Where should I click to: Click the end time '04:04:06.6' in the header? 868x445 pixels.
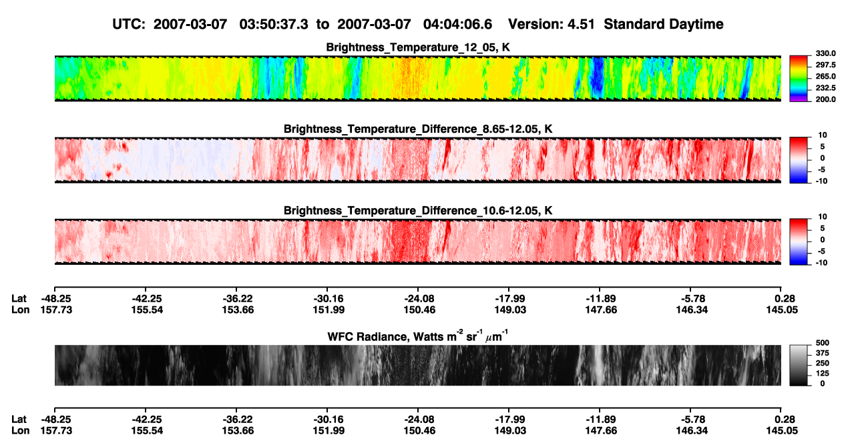(x=458, y=24)
